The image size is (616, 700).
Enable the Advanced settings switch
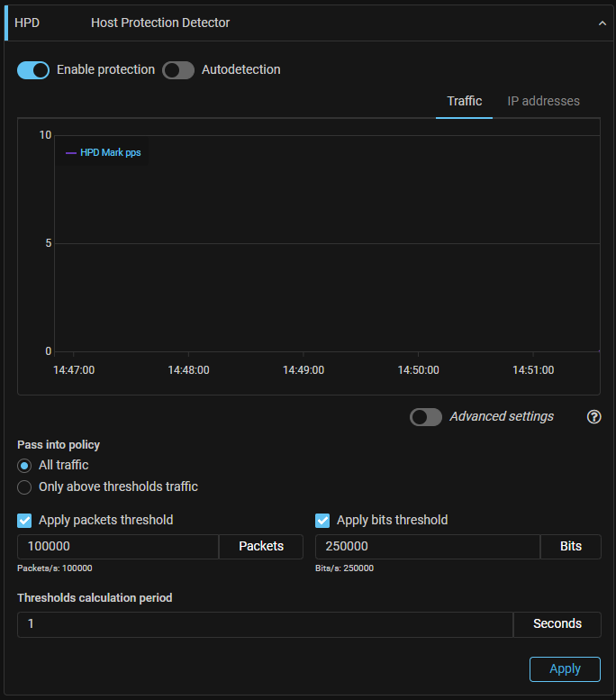tap(425, 417)
